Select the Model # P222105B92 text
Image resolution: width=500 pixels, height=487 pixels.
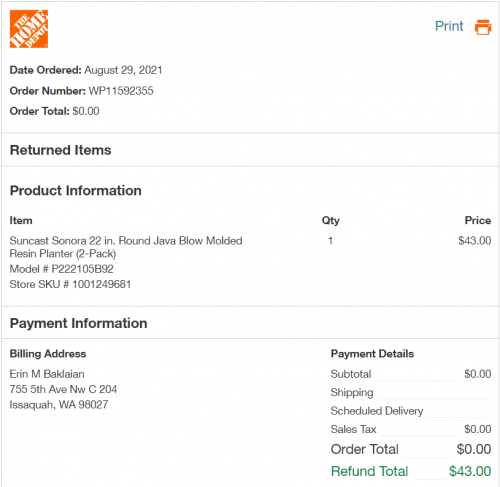pos(62,269)
